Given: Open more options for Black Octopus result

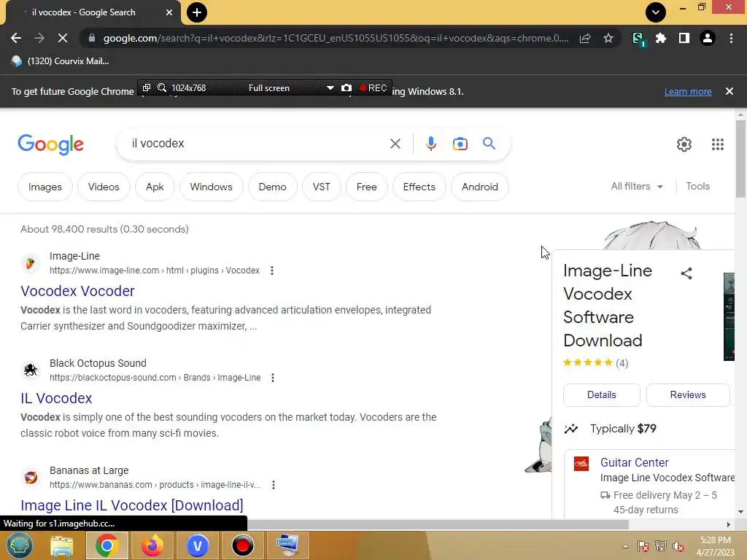Looking at the screenshot, I should (273, 378).
